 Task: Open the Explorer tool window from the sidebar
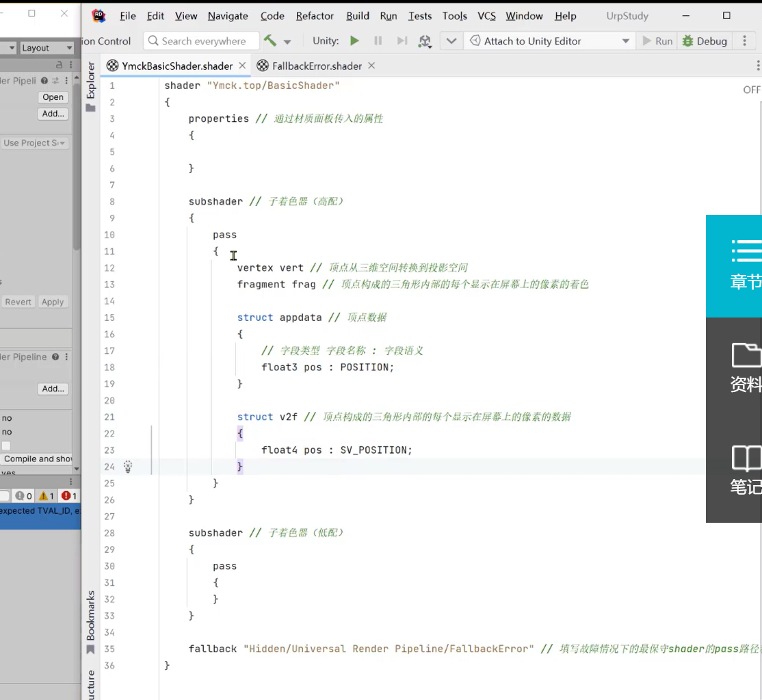tap(90, 86)
